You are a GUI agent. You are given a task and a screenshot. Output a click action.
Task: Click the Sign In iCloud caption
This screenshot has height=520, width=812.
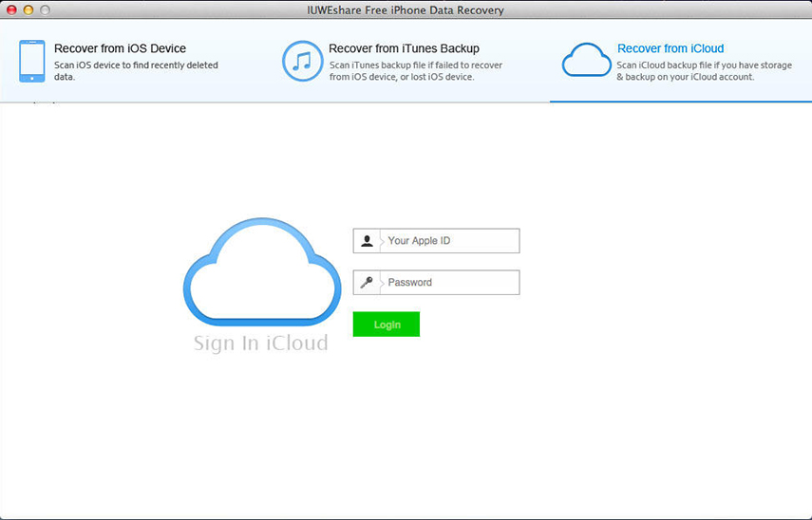(261, 344)
